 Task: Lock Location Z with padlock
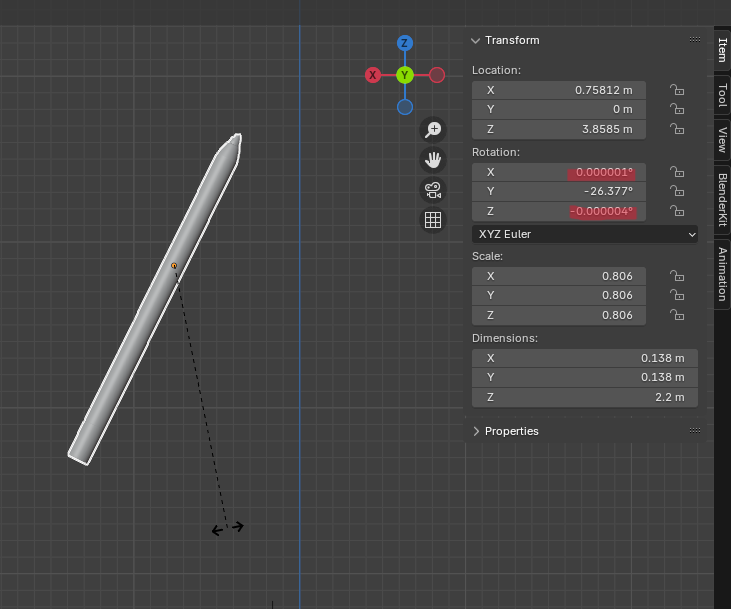click(x=677, y=129)
